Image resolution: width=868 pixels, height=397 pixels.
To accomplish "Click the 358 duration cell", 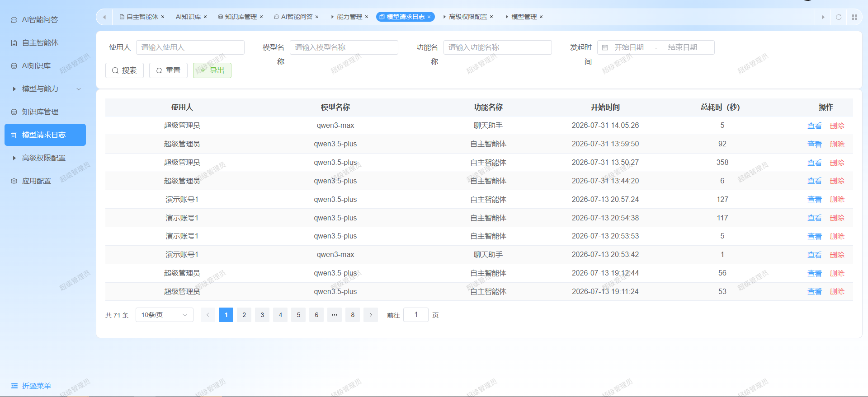I will click(x=722, y=163).
